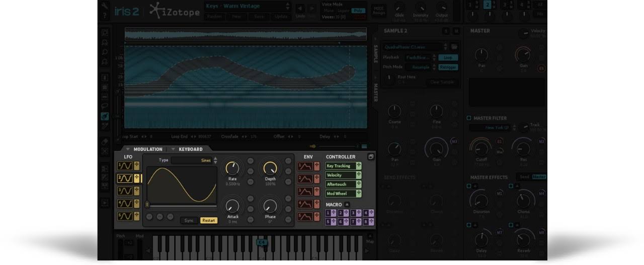The width and height of the screenshot is (644, 265).
Task: Click Key Tracking assign handle
Action: pyautogui.click(x=359, y=166)
